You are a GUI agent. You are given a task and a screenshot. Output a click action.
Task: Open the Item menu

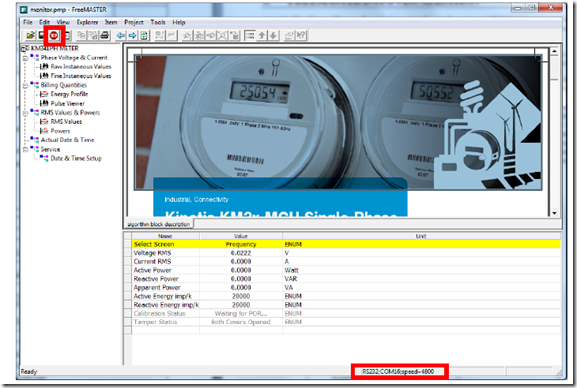coord(111,22)
